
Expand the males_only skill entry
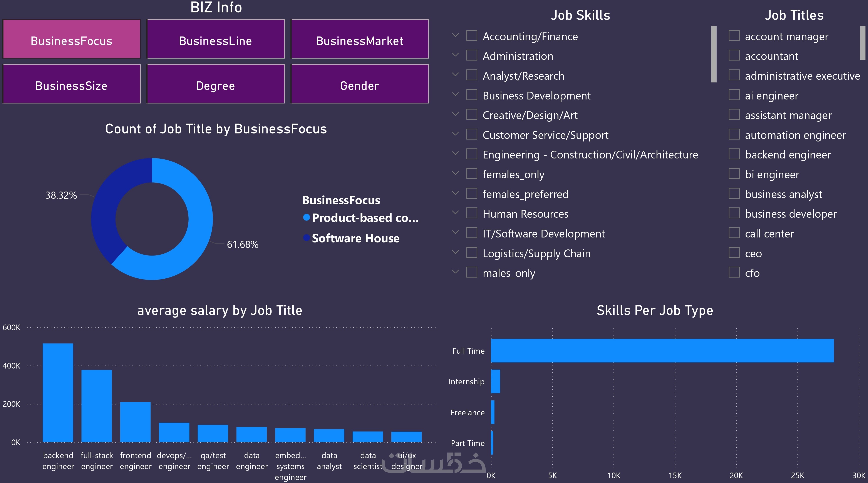456,272
